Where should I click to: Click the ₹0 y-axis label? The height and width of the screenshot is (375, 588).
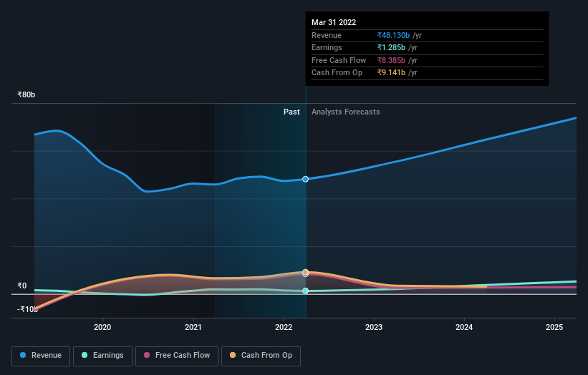click(22, 286)
